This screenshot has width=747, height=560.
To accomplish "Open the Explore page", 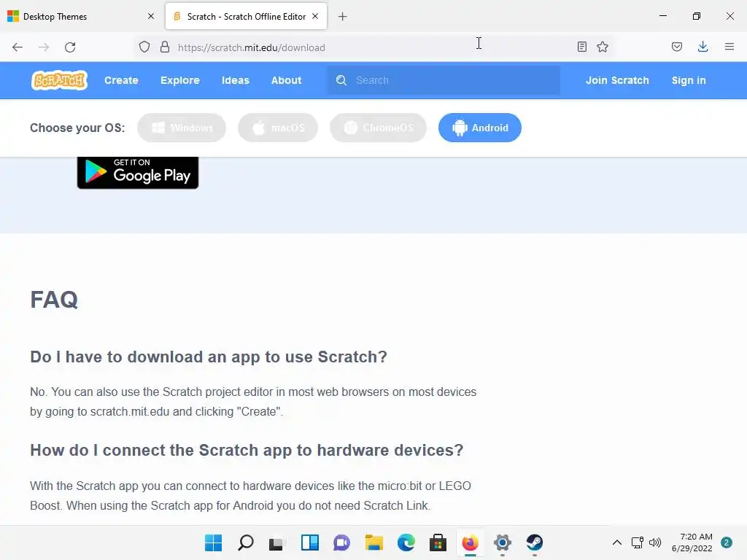I will tap(180, 80).
